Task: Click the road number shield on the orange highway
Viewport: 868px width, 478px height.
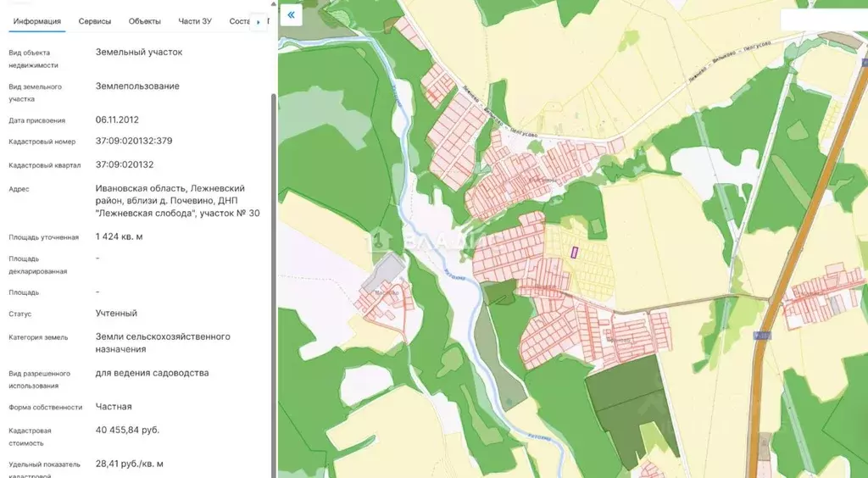Action: coord(763,336)
